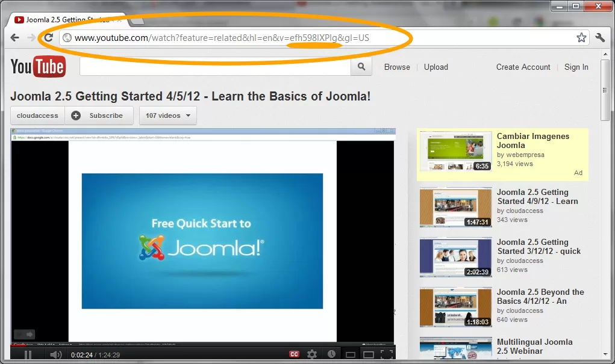Click the search magnifier button

(361, 67)
